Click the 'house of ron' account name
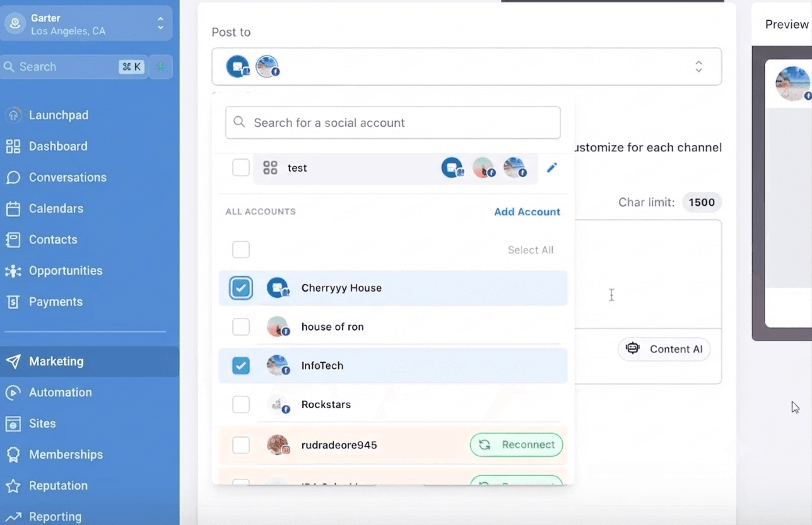 click(332, 327)
